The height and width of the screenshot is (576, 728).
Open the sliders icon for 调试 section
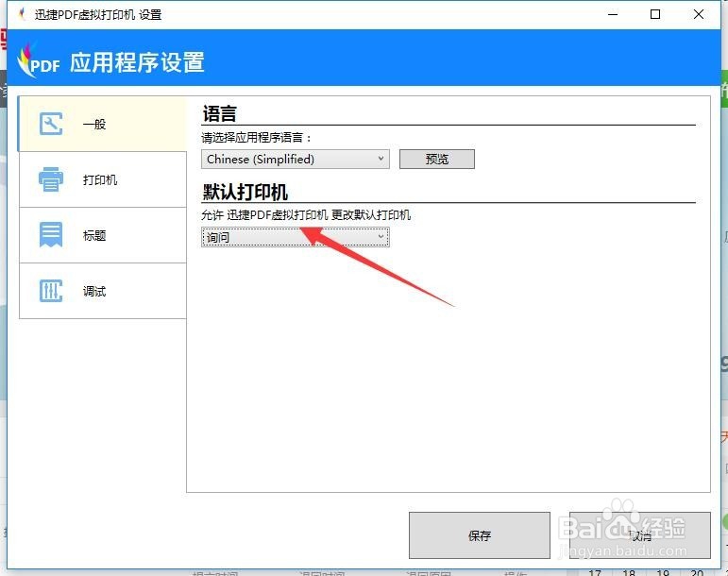point(51,291)
